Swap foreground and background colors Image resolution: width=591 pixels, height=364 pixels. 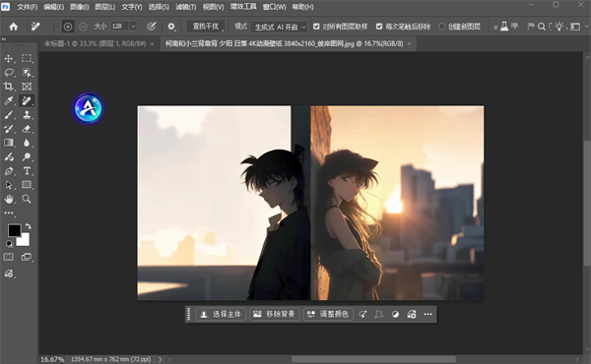pos(29,226)
